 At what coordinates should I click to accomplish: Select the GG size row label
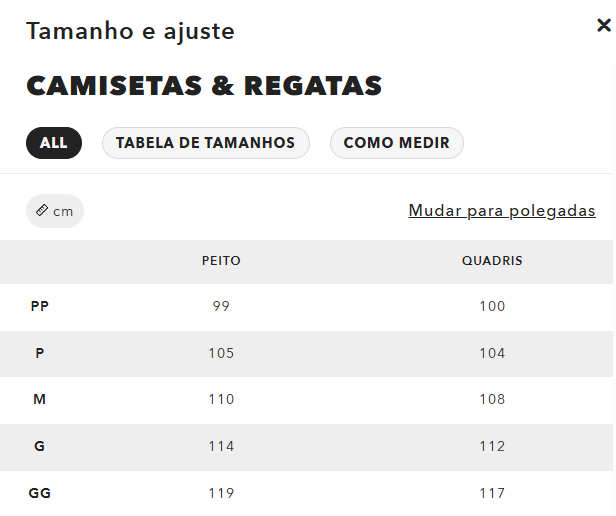point(40,493)
